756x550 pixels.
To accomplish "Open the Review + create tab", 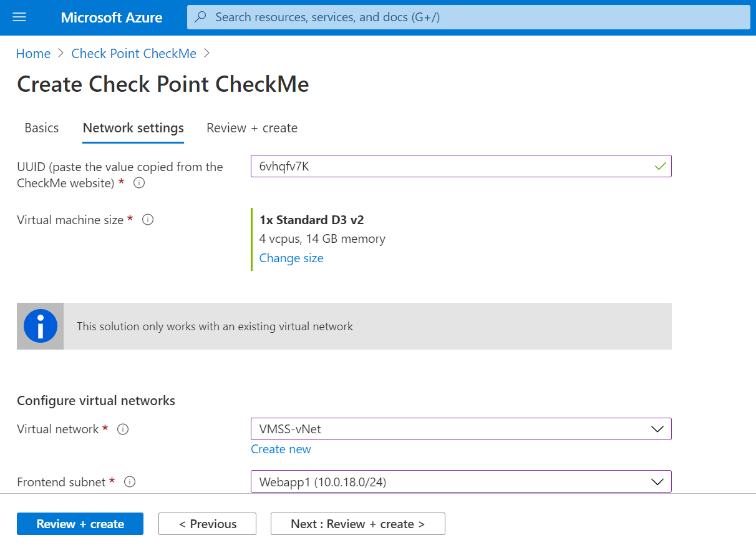I will click(252, 128).
